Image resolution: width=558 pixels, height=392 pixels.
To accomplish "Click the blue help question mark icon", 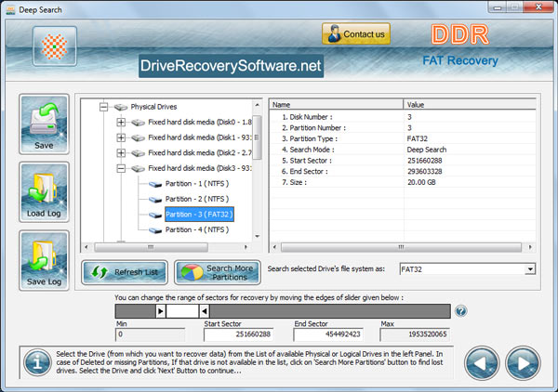I will pos(461,311).
